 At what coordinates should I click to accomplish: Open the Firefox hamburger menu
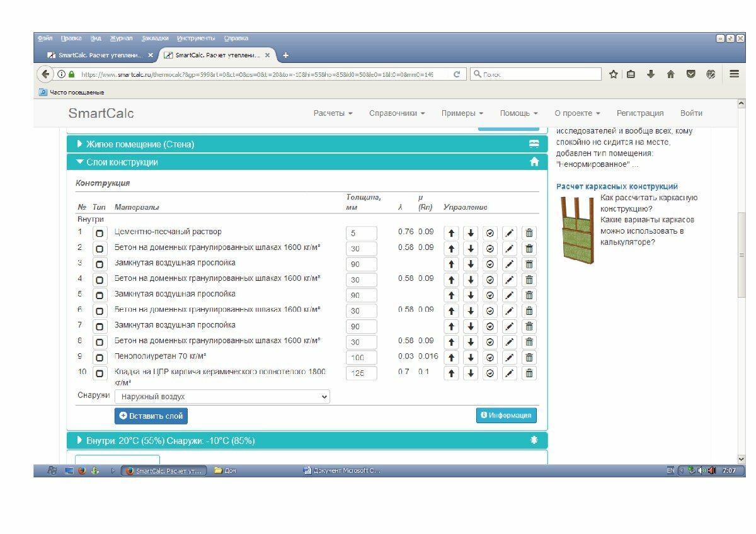734,74
